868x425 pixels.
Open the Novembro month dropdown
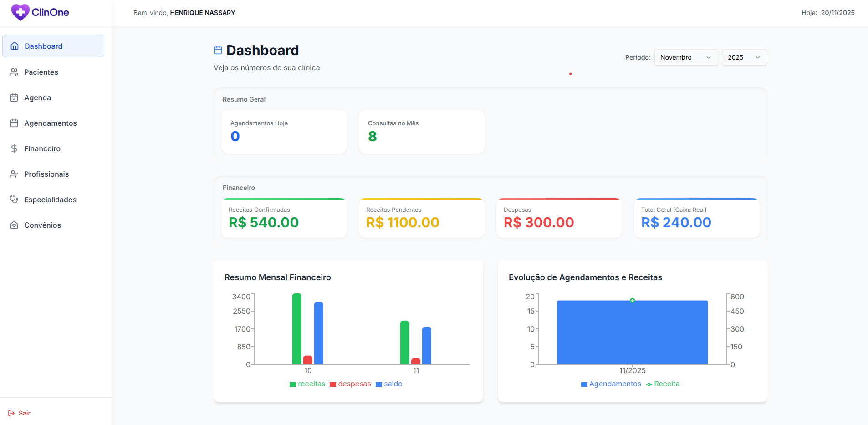685,57
